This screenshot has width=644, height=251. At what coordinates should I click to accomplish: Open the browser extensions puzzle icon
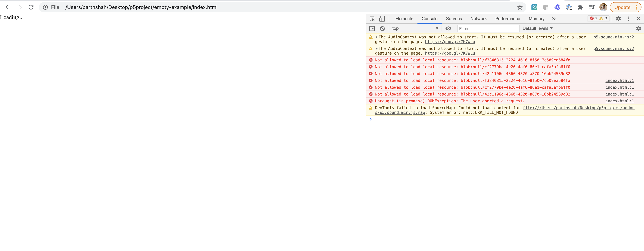[x=581, y=7]
